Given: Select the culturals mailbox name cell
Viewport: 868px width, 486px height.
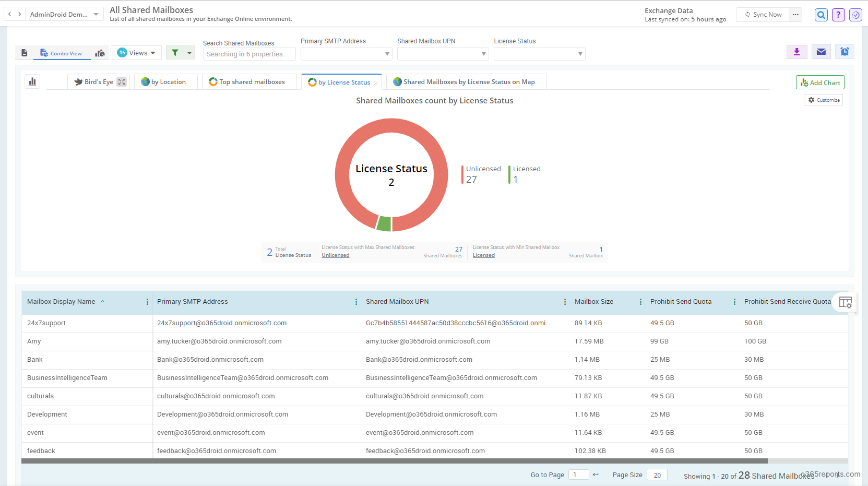Looking at the screenshot, I should click(x=87, y=396).
